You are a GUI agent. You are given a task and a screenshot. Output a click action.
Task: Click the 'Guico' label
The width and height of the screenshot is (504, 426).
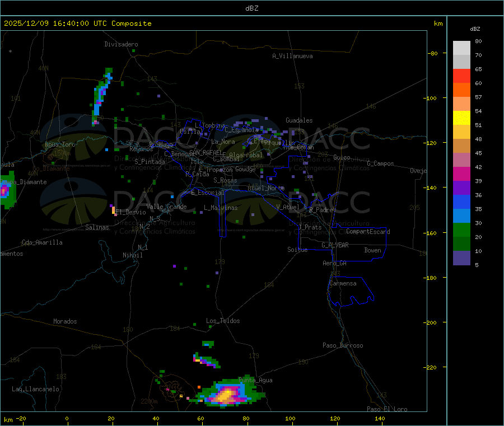[x=342, y=157]
